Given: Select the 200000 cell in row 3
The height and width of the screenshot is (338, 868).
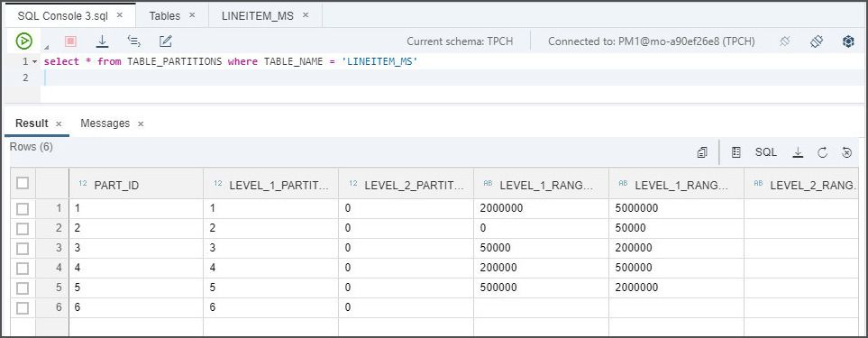Looking at the screenshot, I should pyautogui.click(x=676, y=249).
